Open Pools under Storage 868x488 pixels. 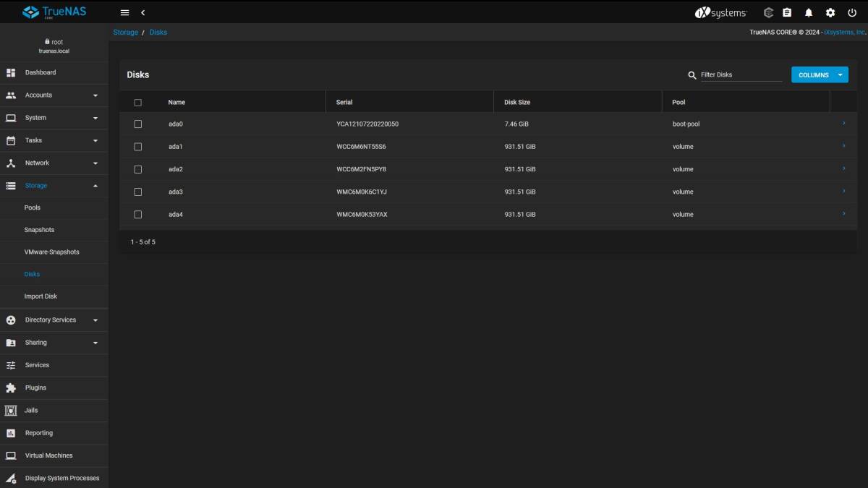click(x=33, y=207)
